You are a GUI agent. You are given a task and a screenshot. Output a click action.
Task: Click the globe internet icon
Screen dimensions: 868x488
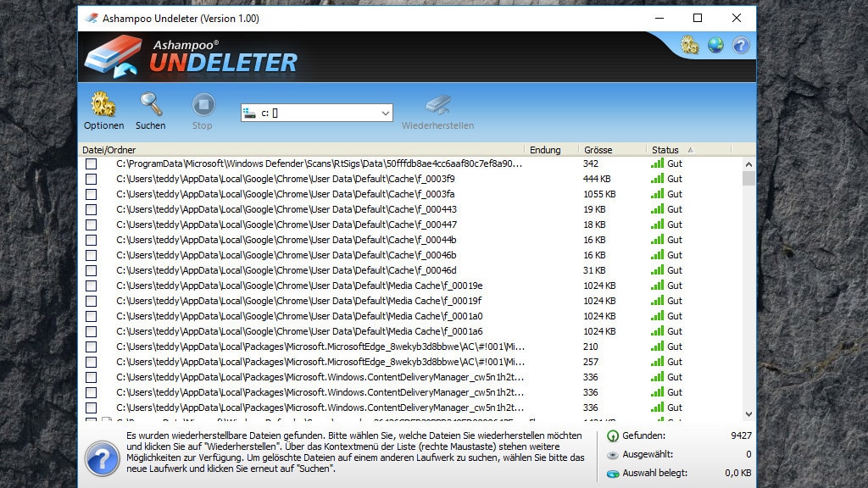pyautogui.click(x=715, y=45)
